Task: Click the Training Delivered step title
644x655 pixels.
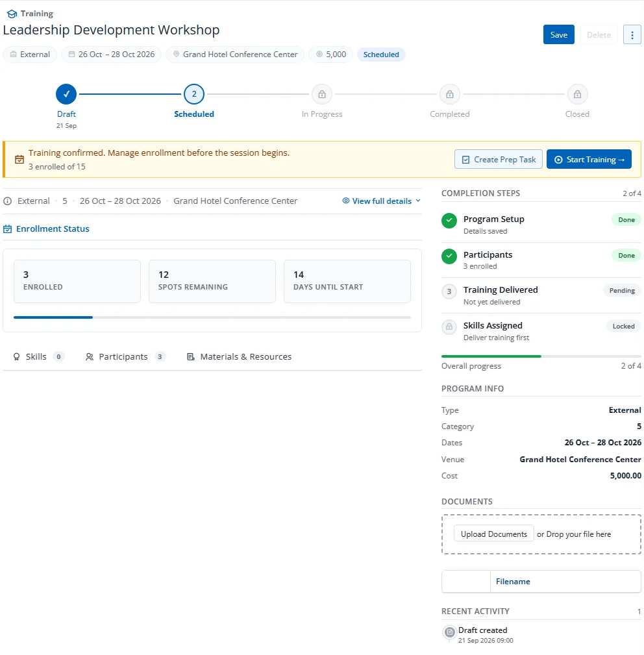Action: point(501,290)
